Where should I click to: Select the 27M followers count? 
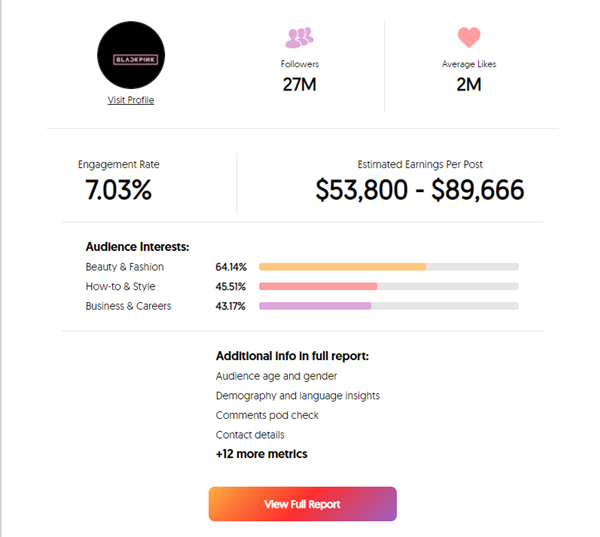299,85
